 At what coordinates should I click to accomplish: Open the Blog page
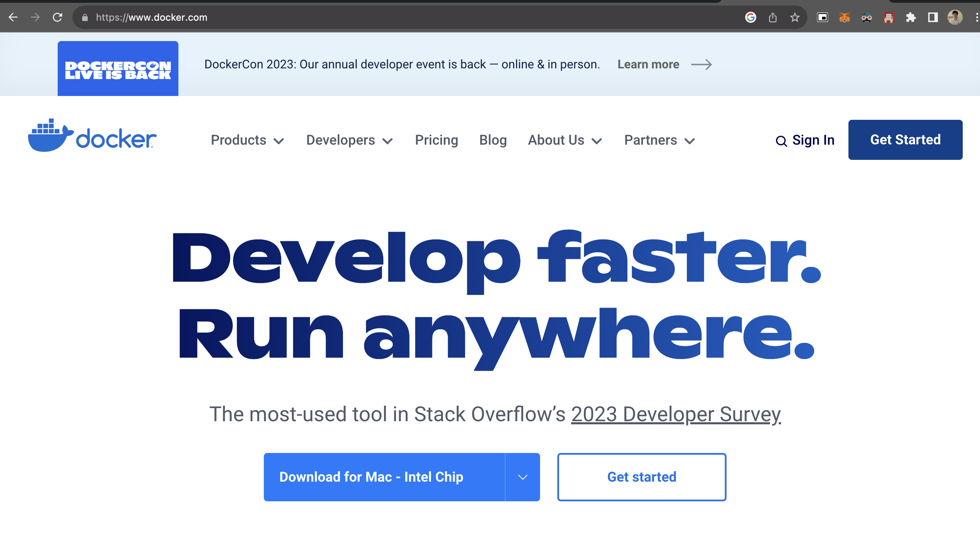(493, 140)
